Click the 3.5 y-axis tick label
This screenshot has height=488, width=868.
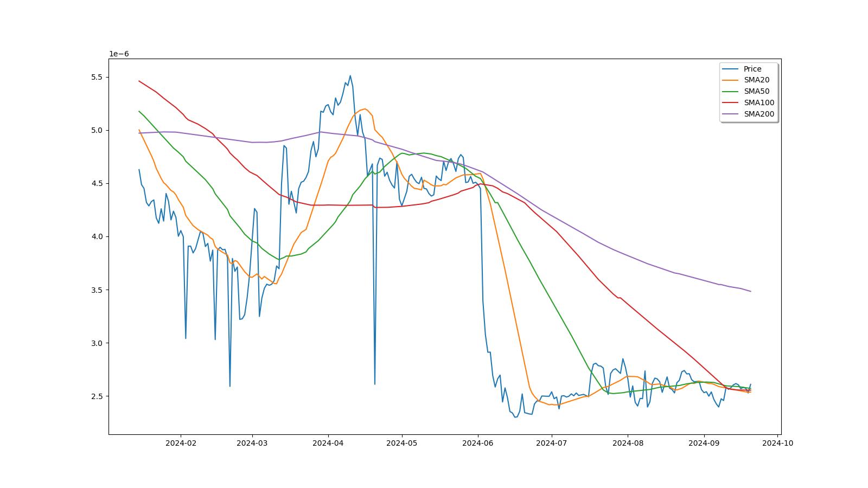[97, 290]
